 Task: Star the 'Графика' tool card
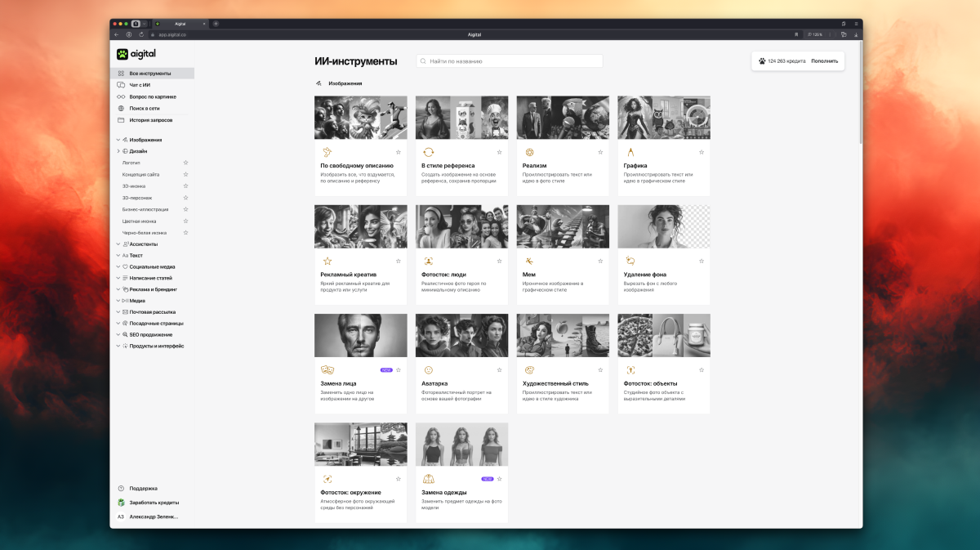(702, 152)
